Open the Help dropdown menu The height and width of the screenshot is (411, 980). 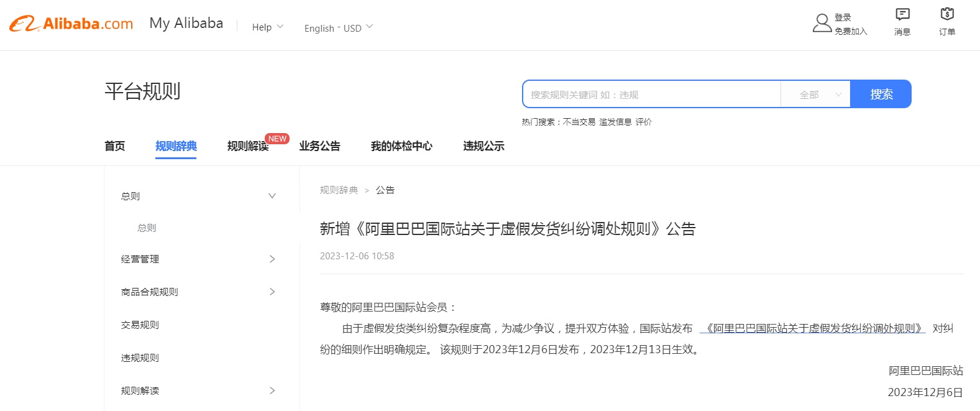(x=268, y=27)
